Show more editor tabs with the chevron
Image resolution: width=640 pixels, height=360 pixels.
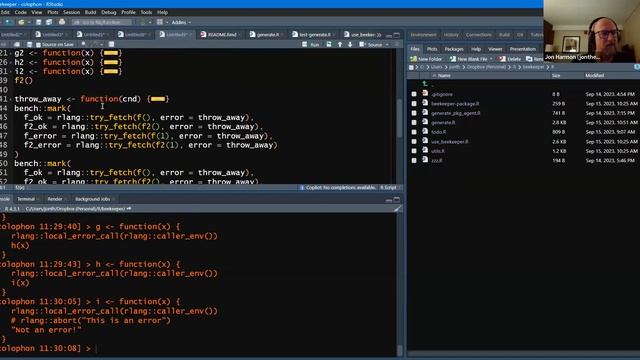point(379,35)
